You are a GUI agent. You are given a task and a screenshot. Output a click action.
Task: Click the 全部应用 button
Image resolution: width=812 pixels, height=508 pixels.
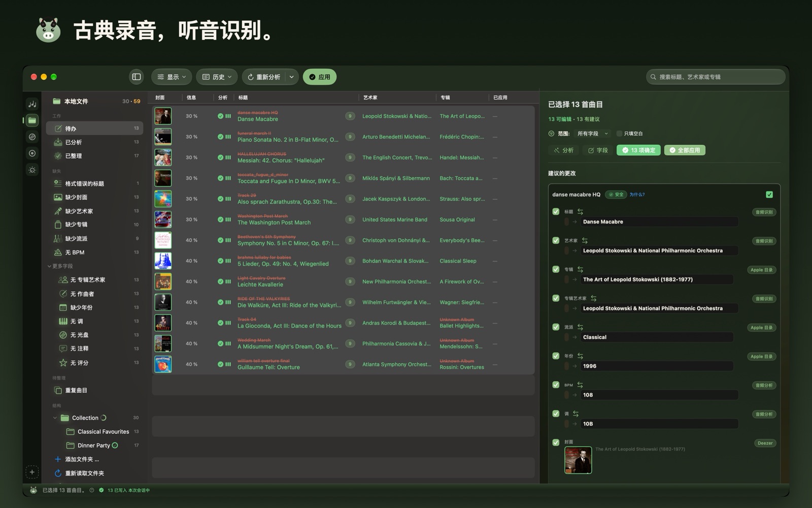(685, 150)
